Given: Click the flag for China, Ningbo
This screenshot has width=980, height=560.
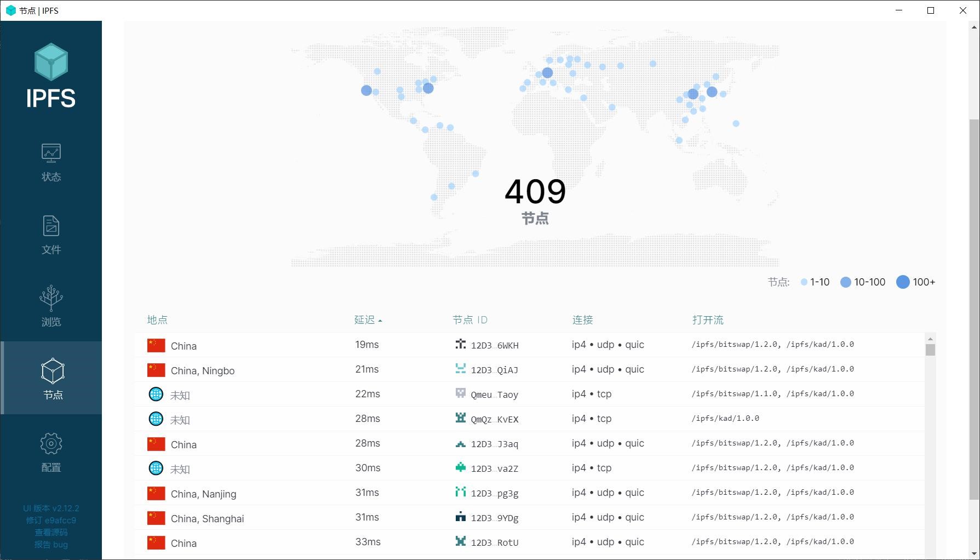Looking at the screenshot, I should point(156,370).
